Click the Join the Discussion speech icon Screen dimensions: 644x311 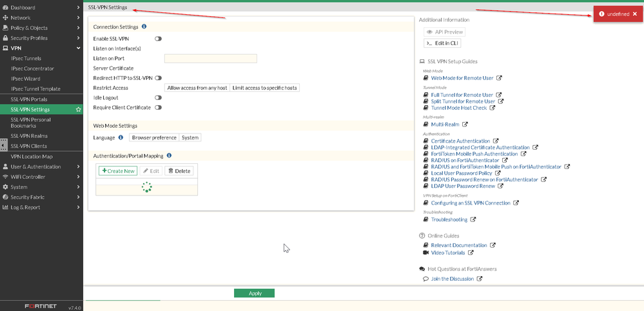[426, 279]
